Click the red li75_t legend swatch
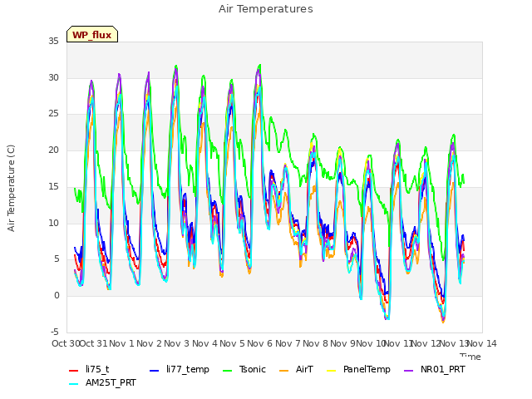Image resolution: width=532 pixels, height=399 pixels. (74, 371)
